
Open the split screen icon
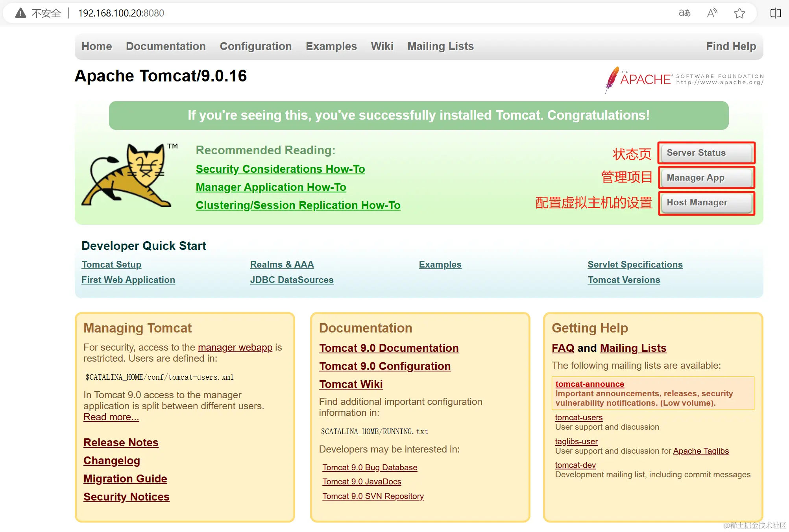tap(775, 13)
